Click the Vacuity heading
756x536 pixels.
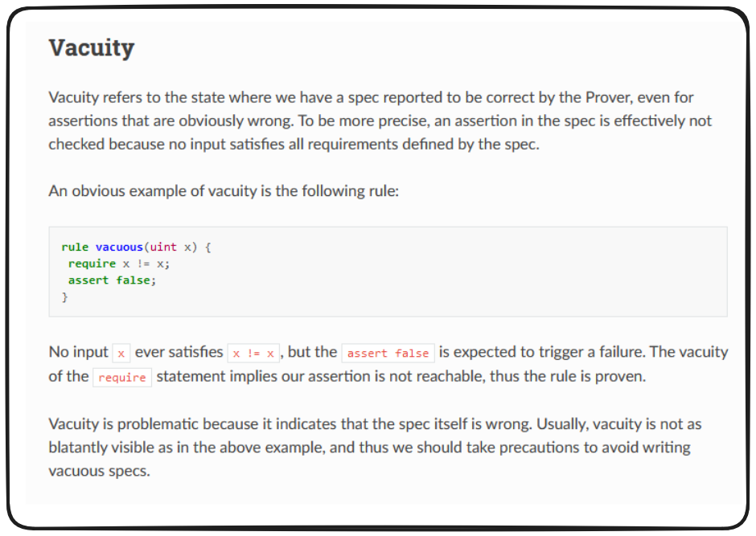click(91, 48)
